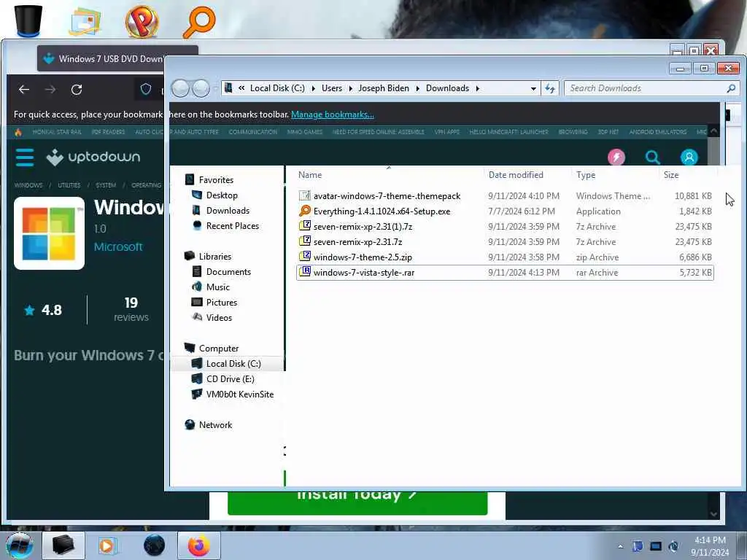
Task: Open Videos library
Action: click(219, 317)
